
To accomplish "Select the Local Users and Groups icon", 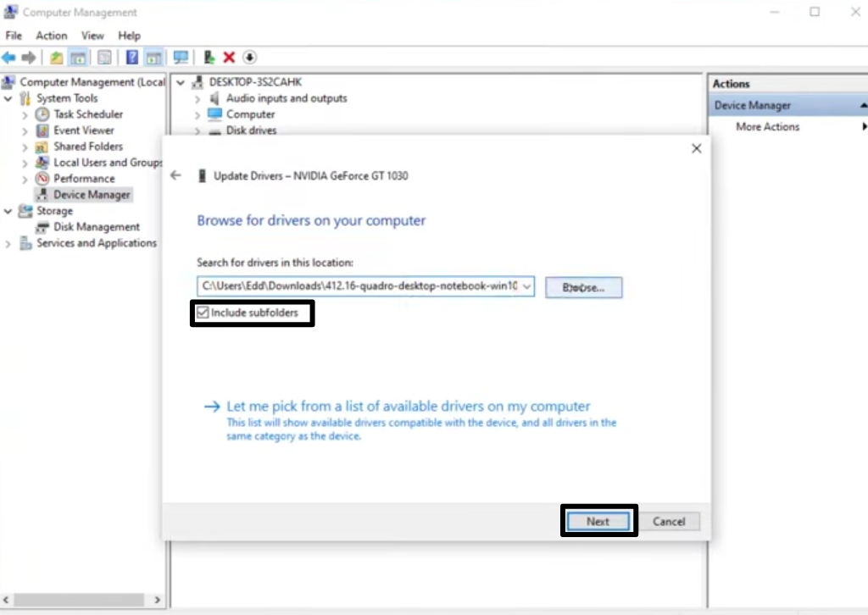I will pyautogui.click(x=42, y=163).
